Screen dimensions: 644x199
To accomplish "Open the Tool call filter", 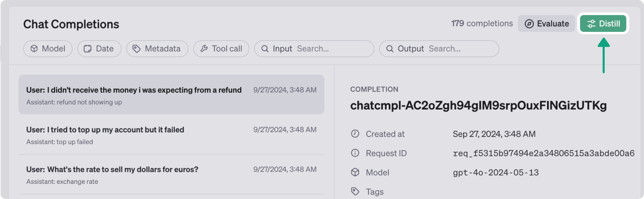I will [x=221, y=49].
